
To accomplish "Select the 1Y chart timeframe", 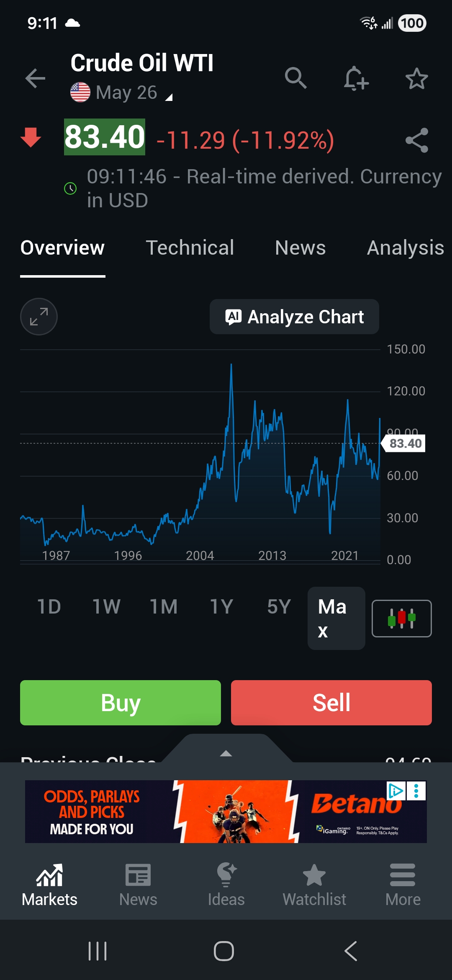I will coord(221,606).
